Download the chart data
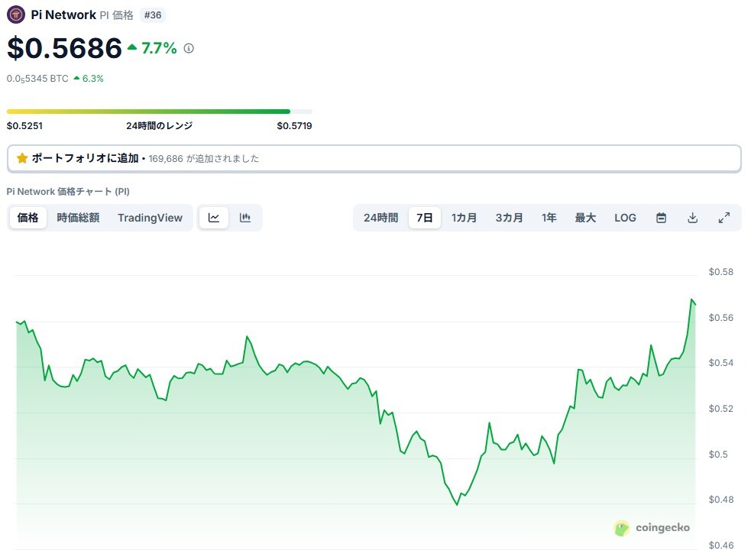This screenshot has height=560, width=751. (693, 218)
